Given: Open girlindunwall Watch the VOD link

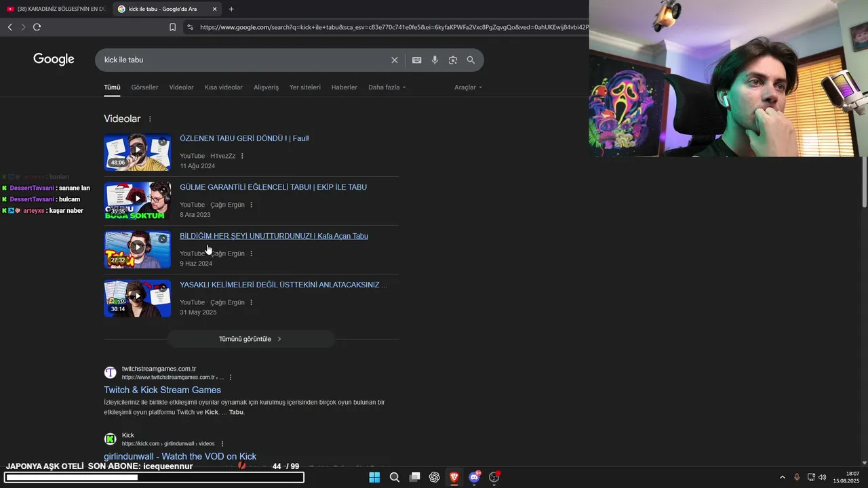Looking at the screenshot, I should click(180, 456).
